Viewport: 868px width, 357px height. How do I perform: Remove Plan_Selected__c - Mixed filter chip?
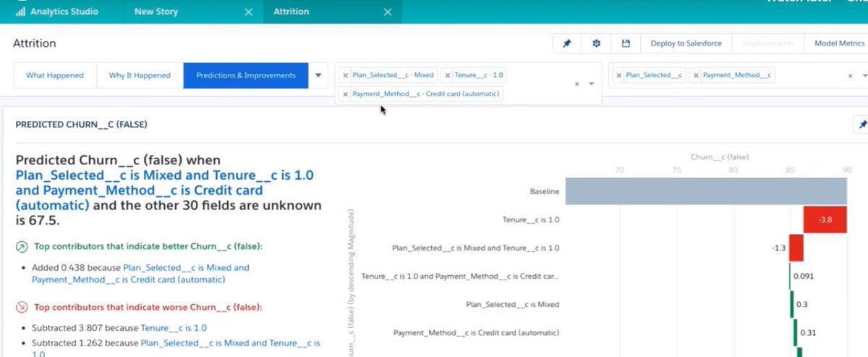coord(346,75)
